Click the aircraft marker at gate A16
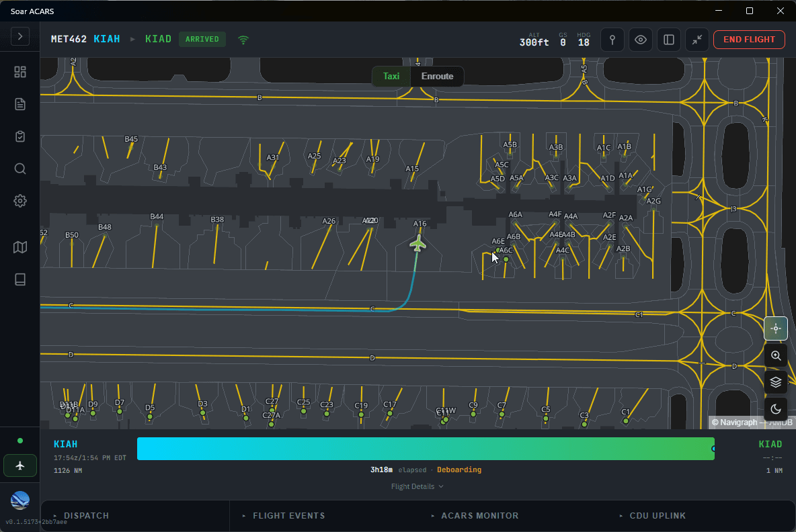 pyautogui.click(x=417, y=243)
